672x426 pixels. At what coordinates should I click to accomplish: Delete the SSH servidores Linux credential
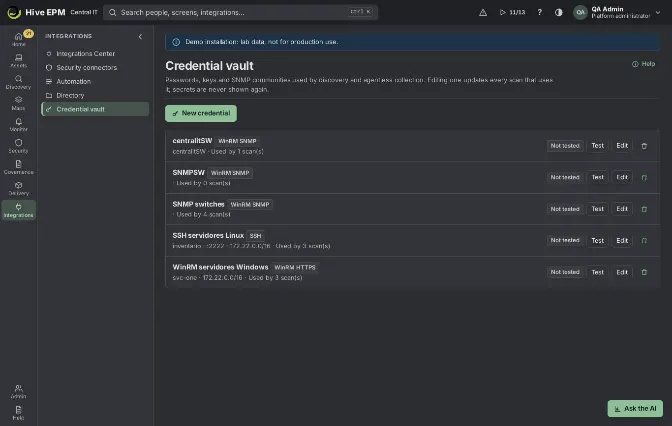[x=644, y=241]
